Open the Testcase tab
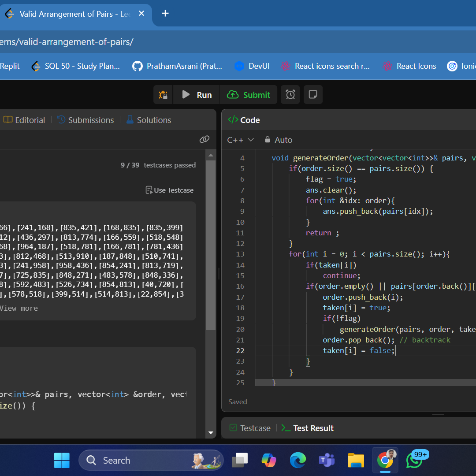 pos(250,428)
